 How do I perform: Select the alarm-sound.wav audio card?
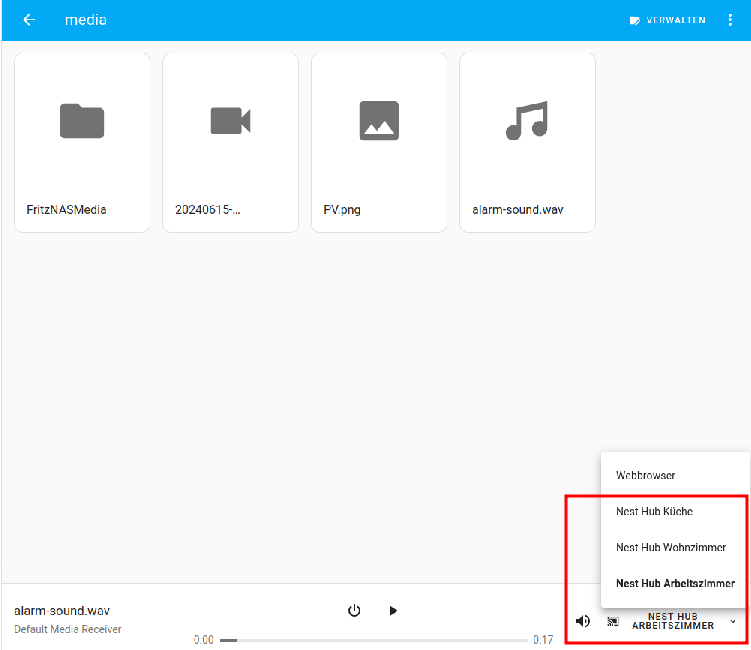[527, 143]
